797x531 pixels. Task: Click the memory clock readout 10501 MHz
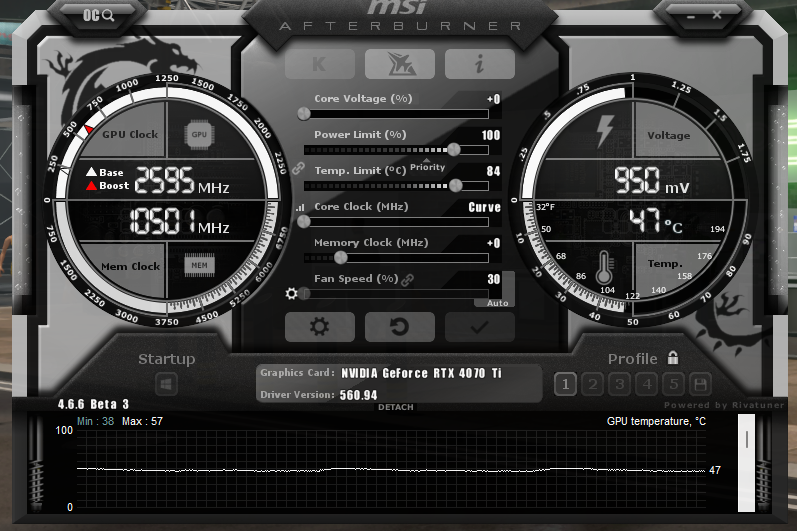pos(179,222)
